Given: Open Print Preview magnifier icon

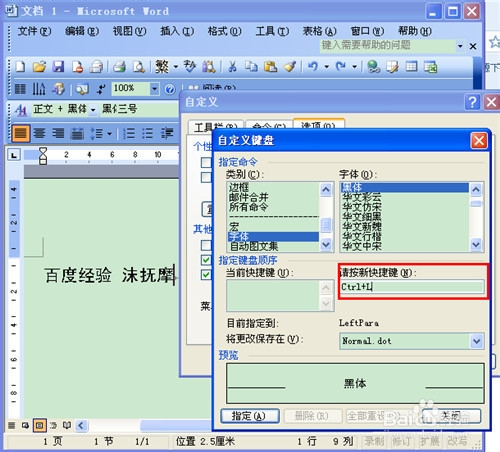Looking at the screenshot, I should (139, 67).
